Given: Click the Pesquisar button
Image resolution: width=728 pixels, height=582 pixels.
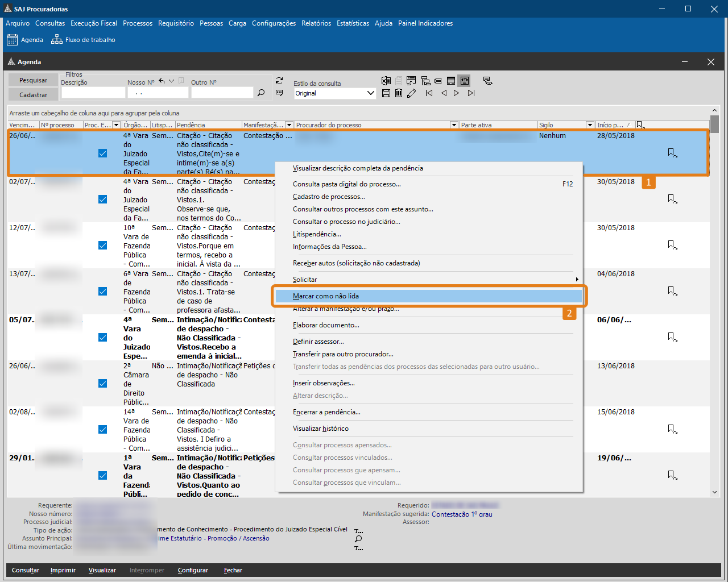Looking at the screenshot, I should pyautogui.click(x=33, y=80).
